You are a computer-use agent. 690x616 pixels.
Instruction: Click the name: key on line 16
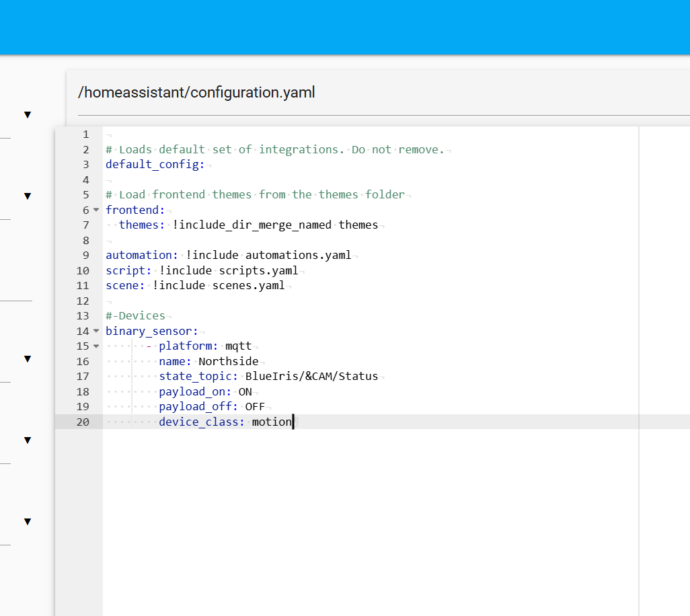pos(175,361)
